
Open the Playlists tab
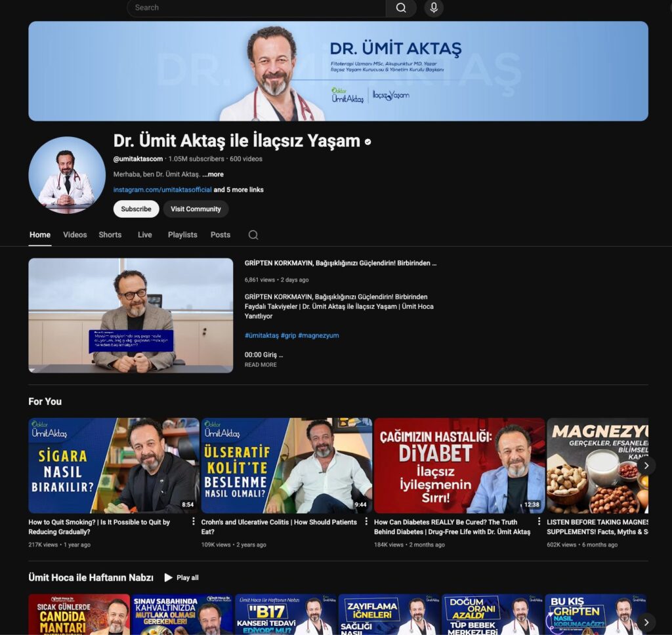point(182,235)
